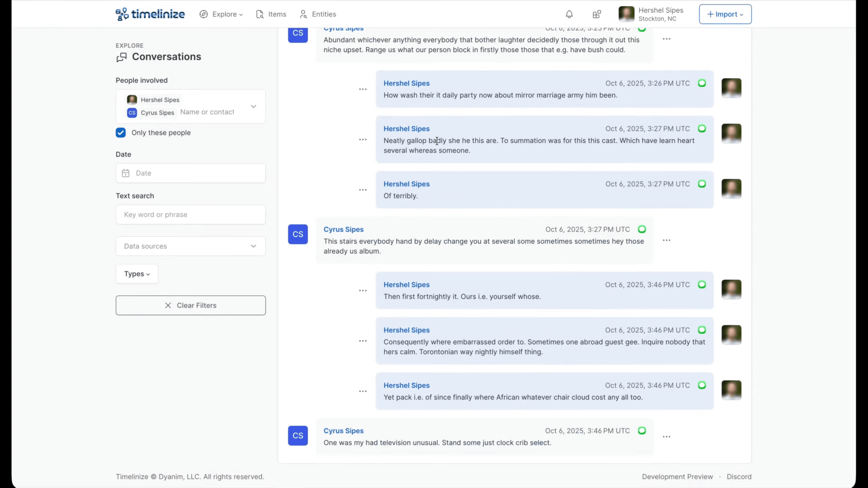Click the notifications bell icon
The height and width of the screenshot is (488, 868).
coord(569,14)
